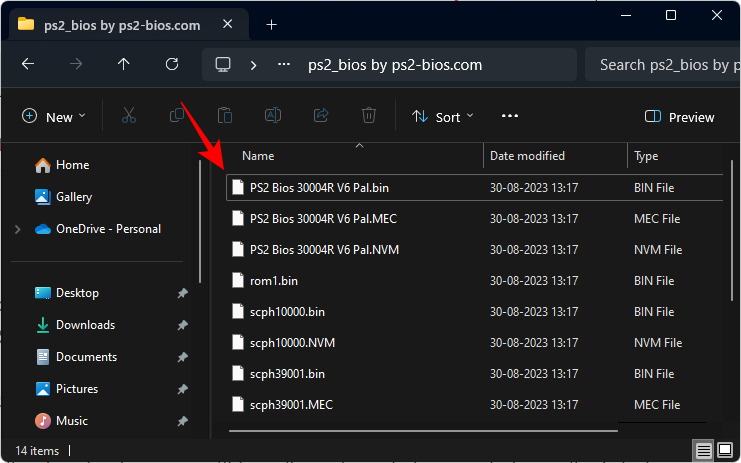Click the Copy icon in toolbar
This screenshot has height=463, width=741.
[x=177, y=116]
